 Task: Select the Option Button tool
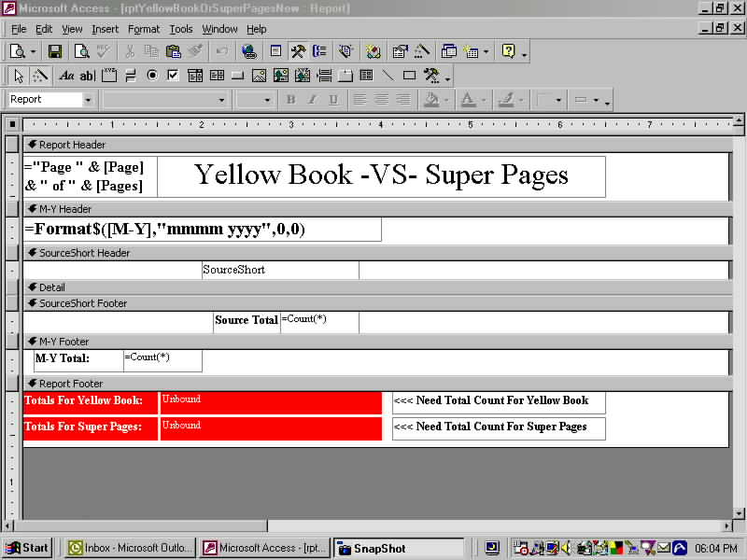152,76
